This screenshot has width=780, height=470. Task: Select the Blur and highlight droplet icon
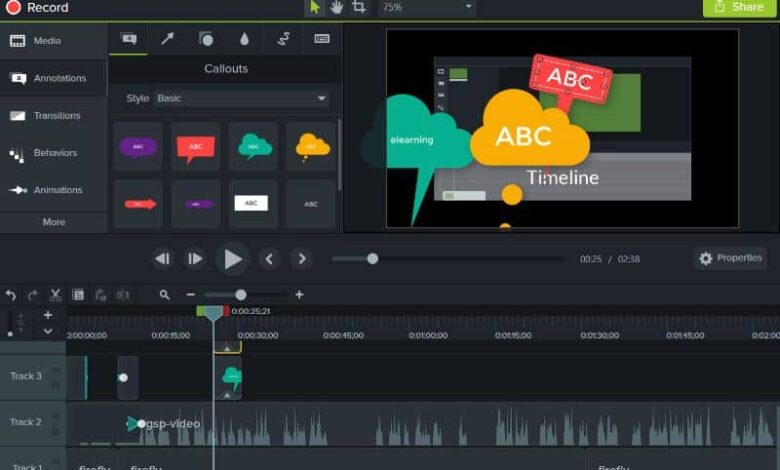tap(244, 39)
